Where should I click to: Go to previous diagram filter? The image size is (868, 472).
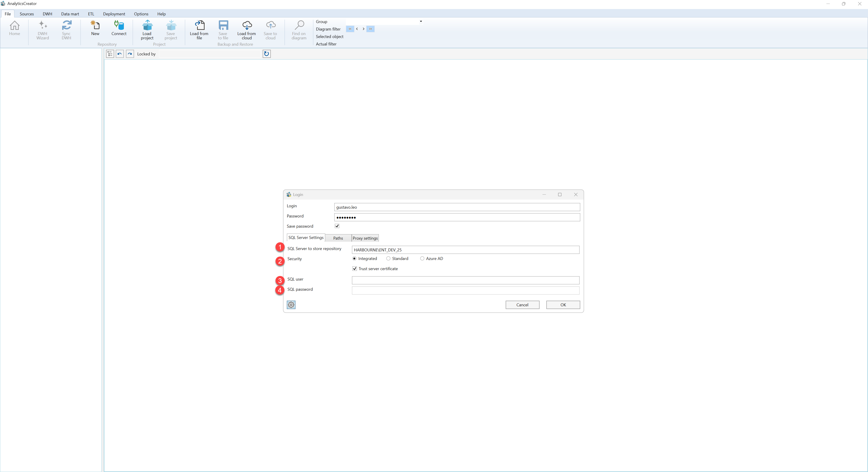357,29
